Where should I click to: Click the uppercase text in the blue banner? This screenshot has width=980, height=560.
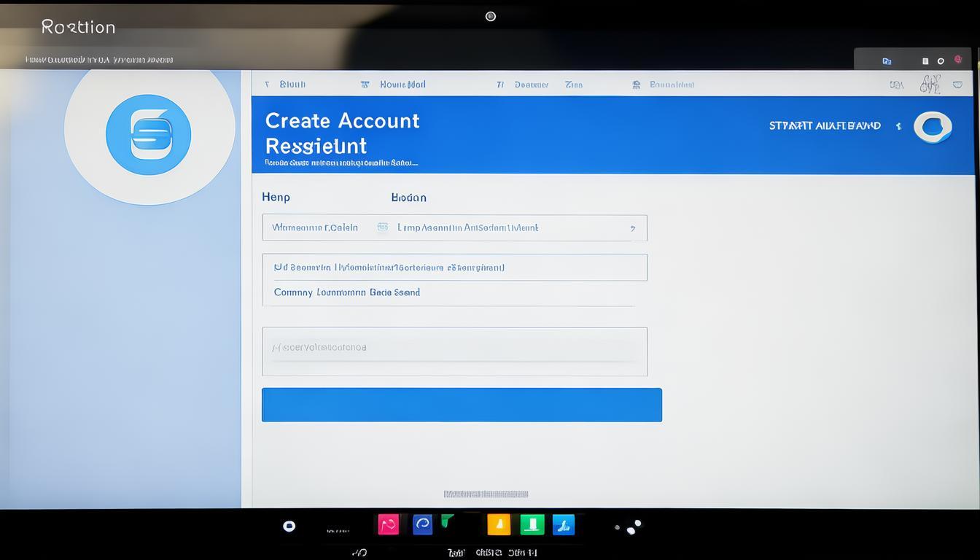[x=825, y=125]
